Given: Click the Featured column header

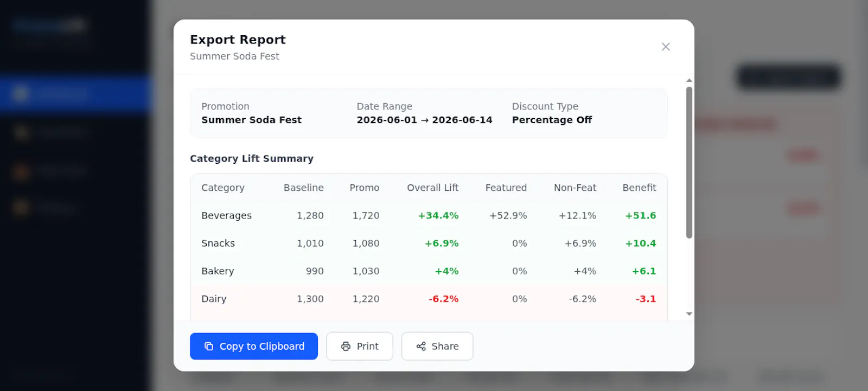Looking at the screenshot, I should click(x=506, y=188).
